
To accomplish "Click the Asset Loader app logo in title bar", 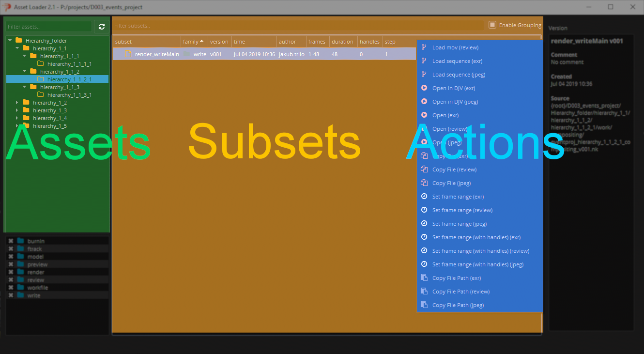I will pos(7,7).
